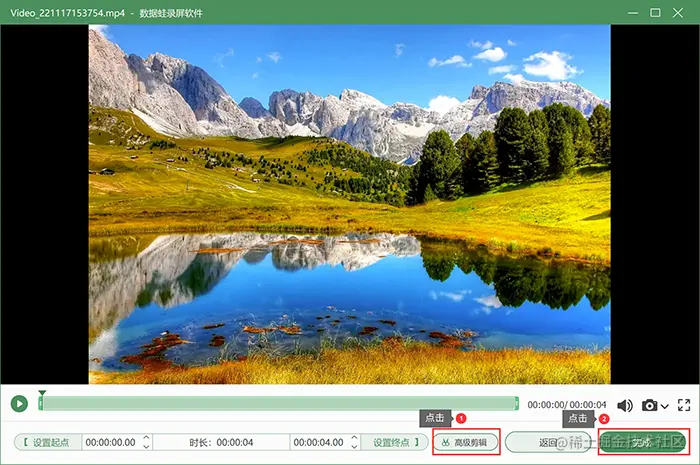Click the playhead marker at timeline start

click(42, 394)
